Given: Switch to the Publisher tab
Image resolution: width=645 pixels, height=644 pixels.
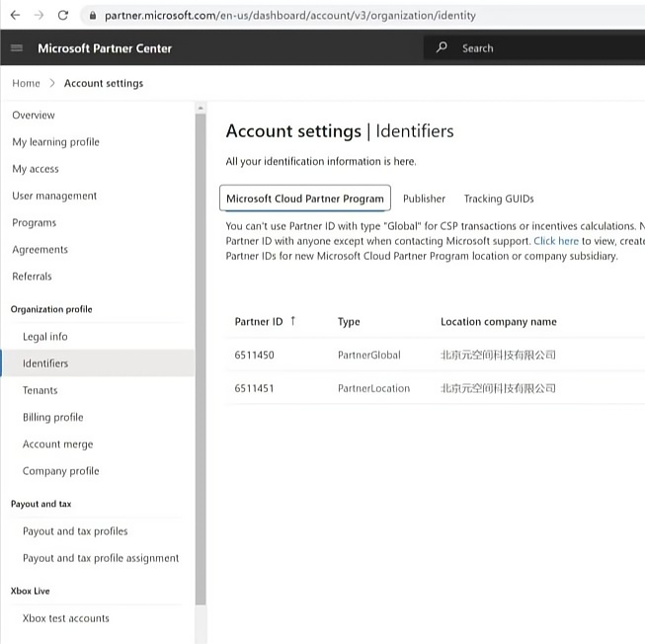Looking at the screenshot, I should pyautogui.click(x=424, y=200).
